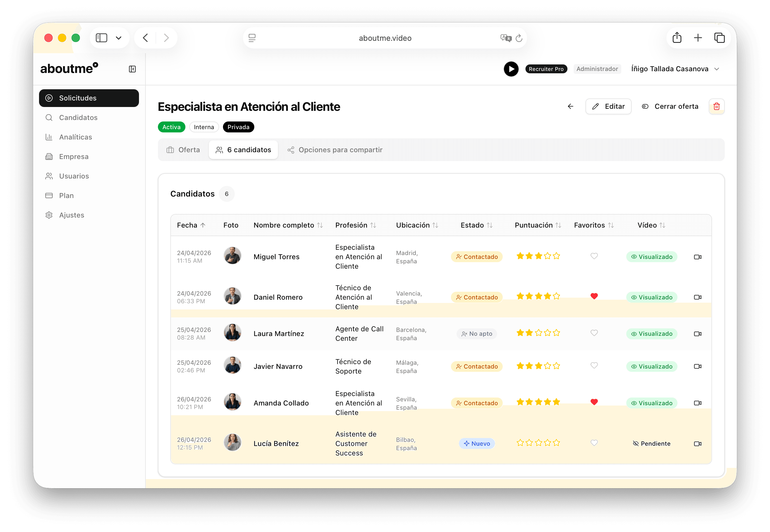Sort table by Vídeo column

pyautogui.click(x=652, y=225)
